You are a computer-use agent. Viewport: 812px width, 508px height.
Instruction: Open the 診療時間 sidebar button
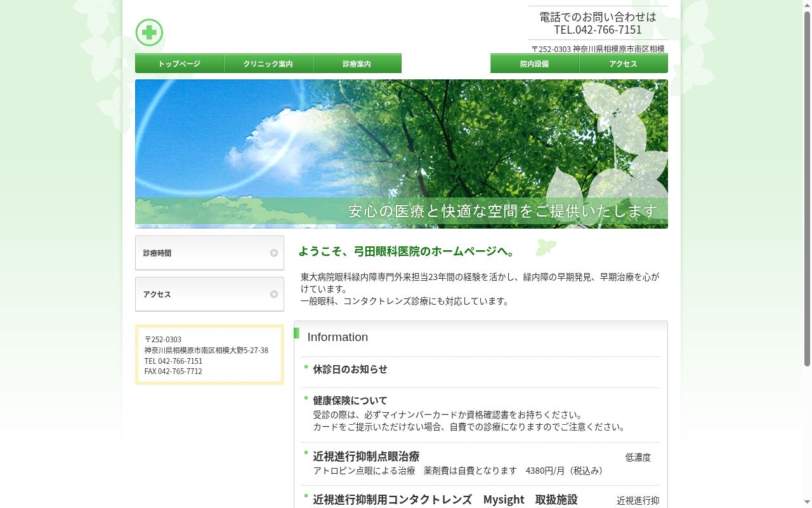click(209, 253)
